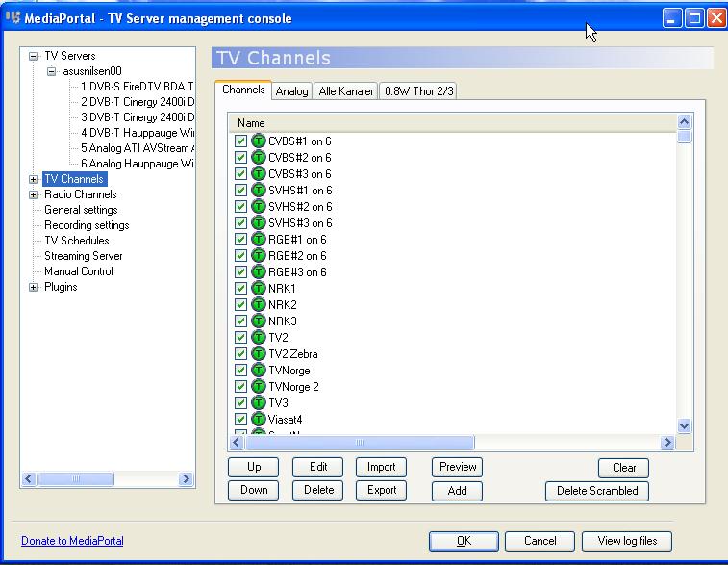Screen dimensions: 728x565
Task: Click the green T icon beside NRK1
Action: (x=258, y=288)
